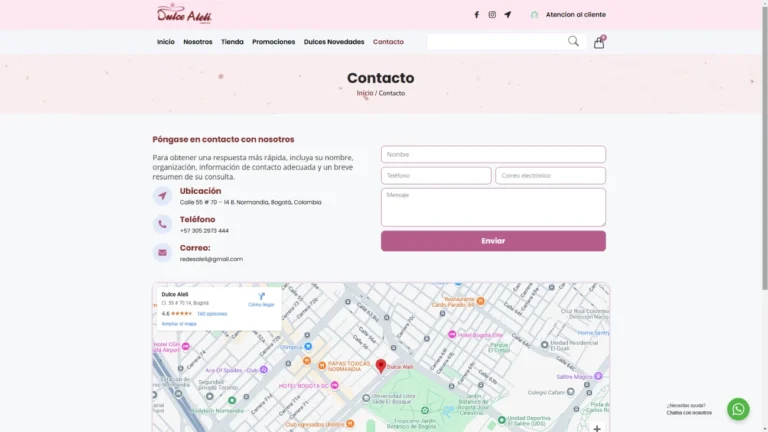Open the Instagram icon in header
Image resolution: width=768 pixels, height=432 pixels.
click(492, 15)
